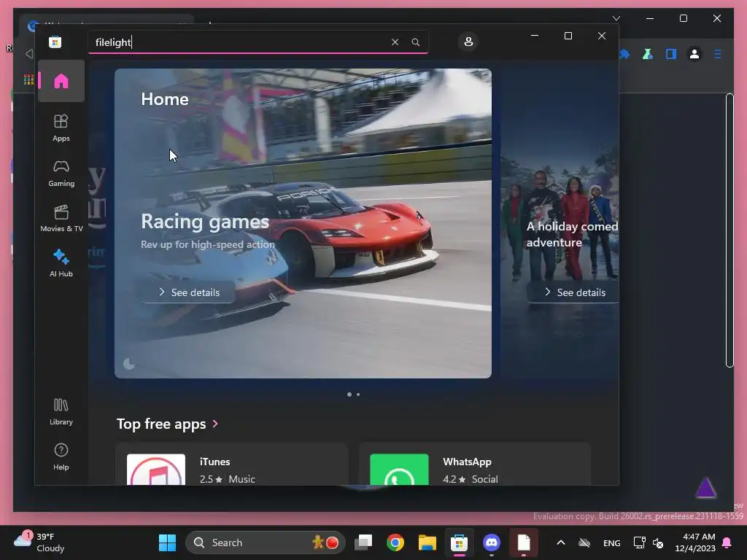Open the AI Hub section
The image size is (747, 560).
[61, 263]
